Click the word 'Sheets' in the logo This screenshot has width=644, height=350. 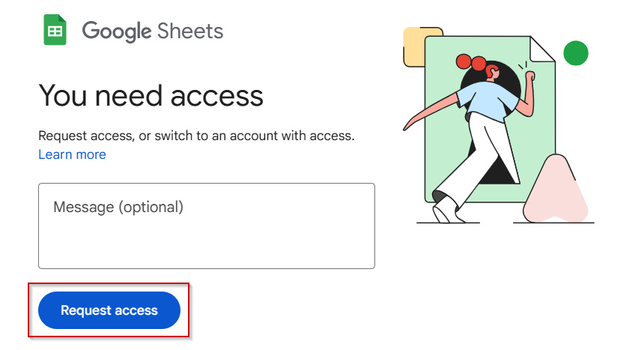[190, 31]
